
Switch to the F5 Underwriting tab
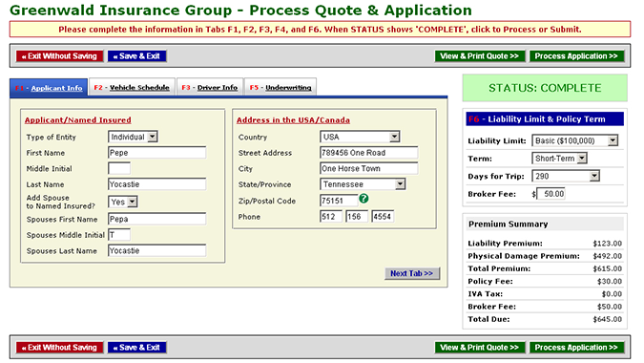click(x=280, y=87)
